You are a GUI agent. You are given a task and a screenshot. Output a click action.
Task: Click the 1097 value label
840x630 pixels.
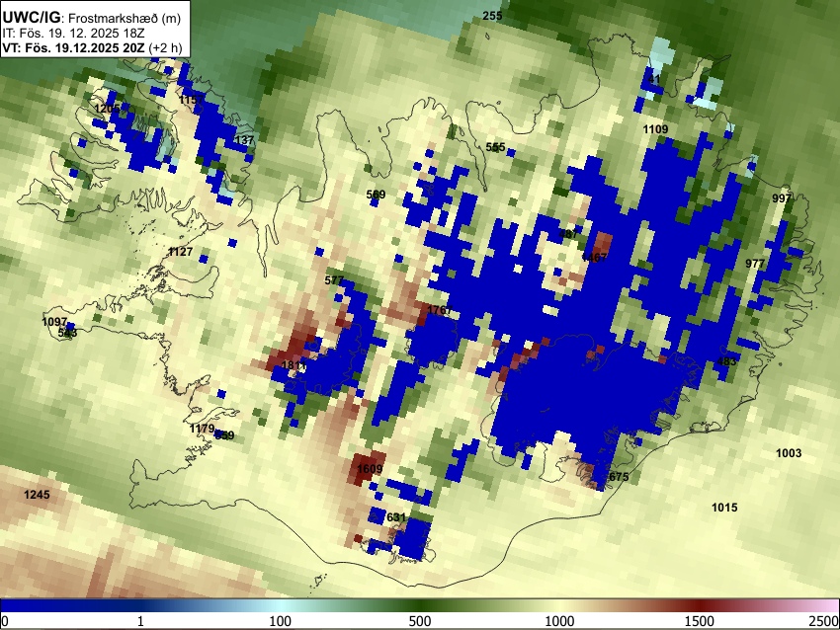click(54, 322)
